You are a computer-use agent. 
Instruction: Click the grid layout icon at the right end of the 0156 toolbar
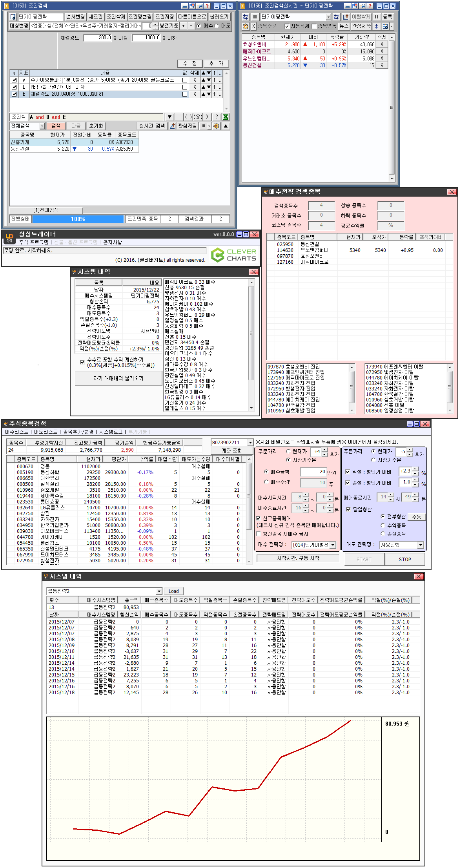click(x=385, y=26)
